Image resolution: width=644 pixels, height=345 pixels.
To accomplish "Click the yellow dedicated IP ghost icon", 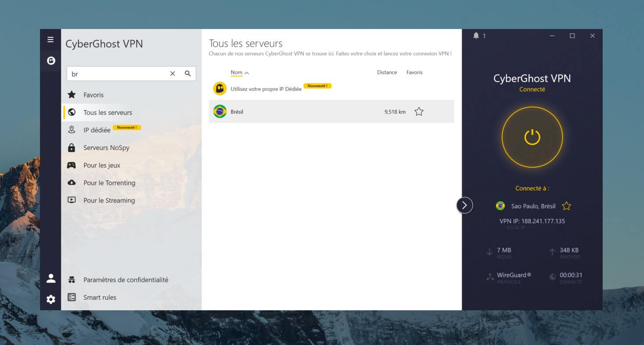I will pos(220,88).
